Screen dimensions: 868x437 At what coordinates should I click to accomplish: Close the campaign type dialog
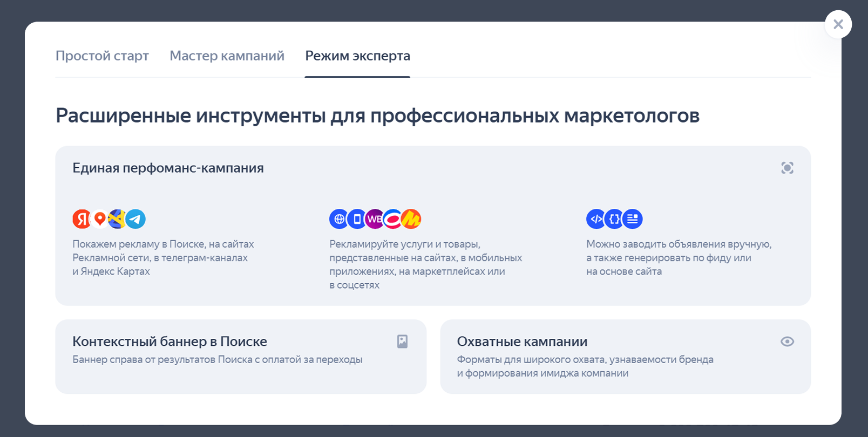click(x=838, y=24)
